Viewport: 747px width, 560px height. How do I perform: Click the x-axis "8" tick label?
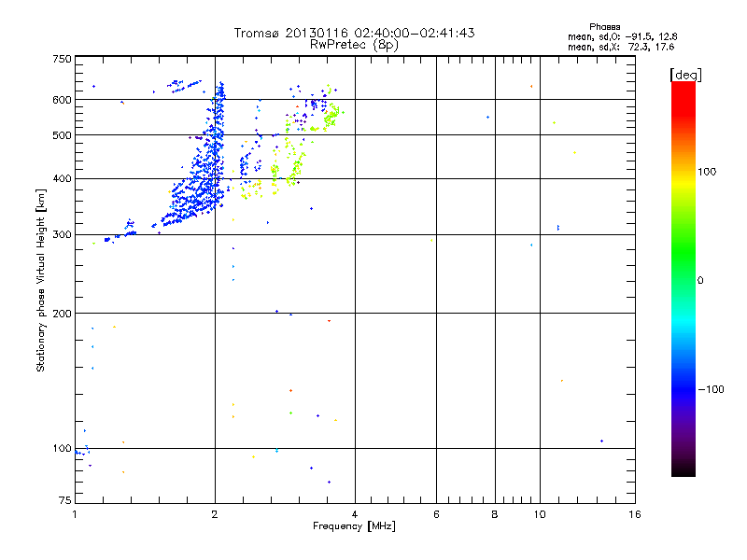495,514
